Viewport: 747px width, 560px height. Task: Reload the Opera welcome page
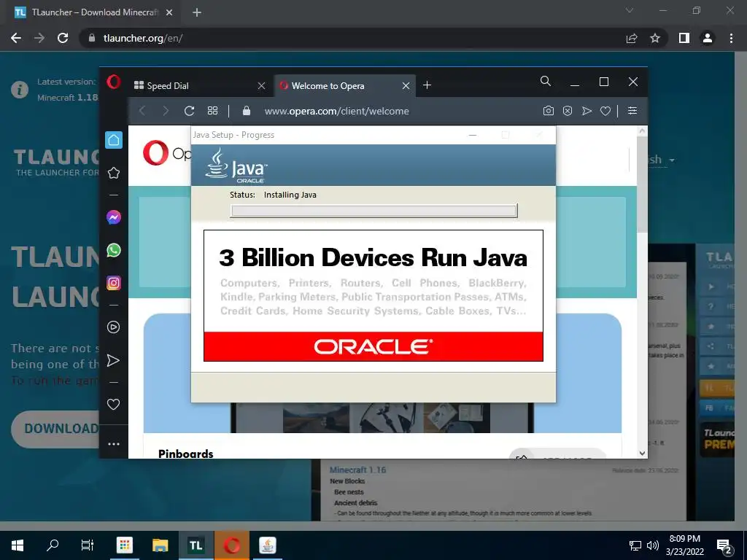[x=189, y=111]
